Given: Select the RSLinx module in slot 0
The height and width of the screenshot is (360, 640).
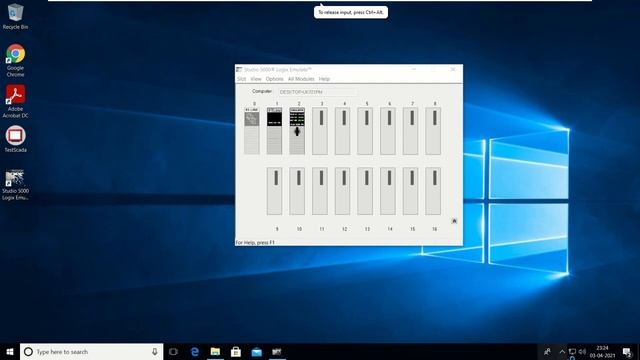Looking at the screenshot, I should pos(252,131).
